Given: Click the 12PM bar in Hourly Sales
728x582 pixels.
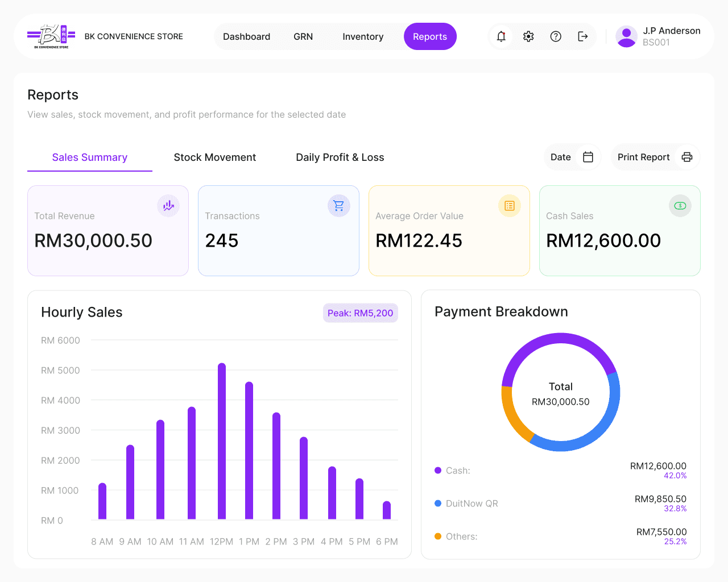Looking at the screenshot, I should pyautogui.click(x=222, y=441).
